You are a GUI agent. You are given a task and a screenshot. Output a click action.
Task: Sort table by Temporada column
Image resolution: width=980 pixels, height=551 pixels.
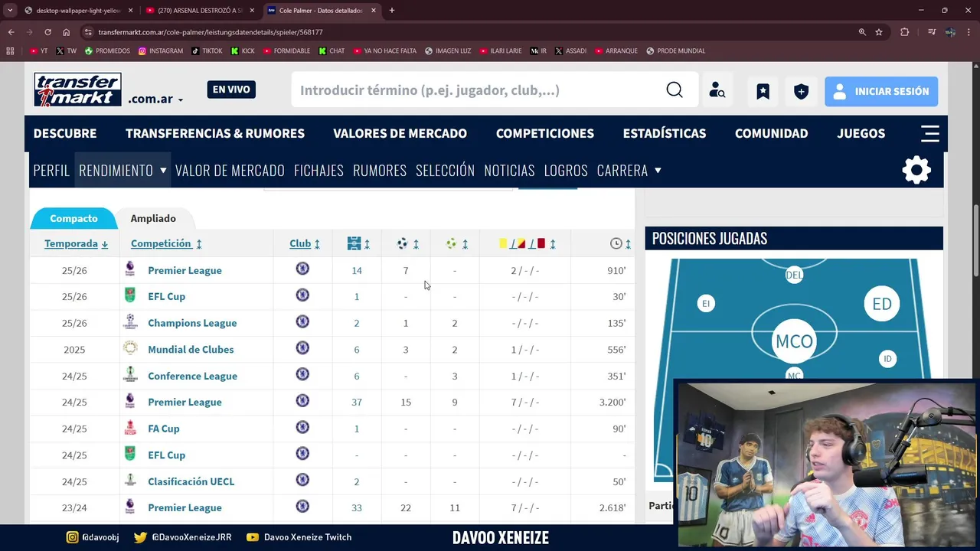point(76,243)
